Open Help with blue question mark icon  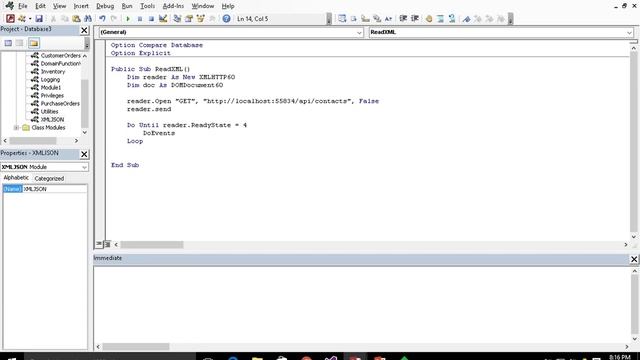pos(227,19)
